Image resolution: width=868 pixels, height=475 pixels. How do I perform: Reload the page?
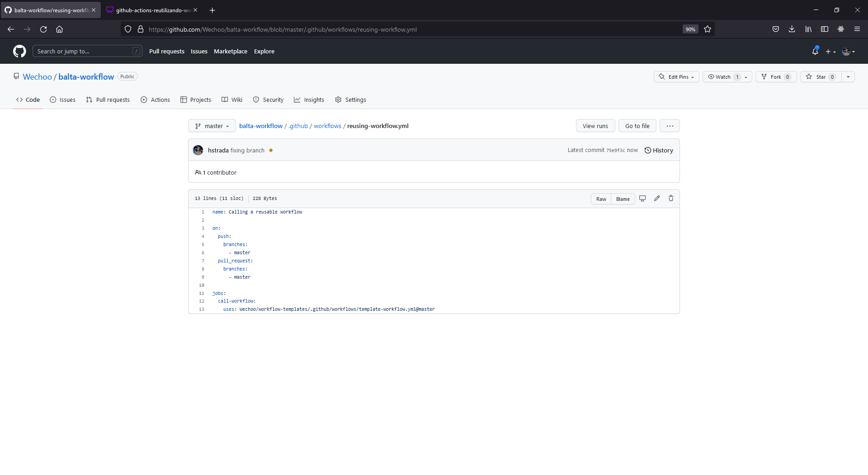[x=43, y=29]
